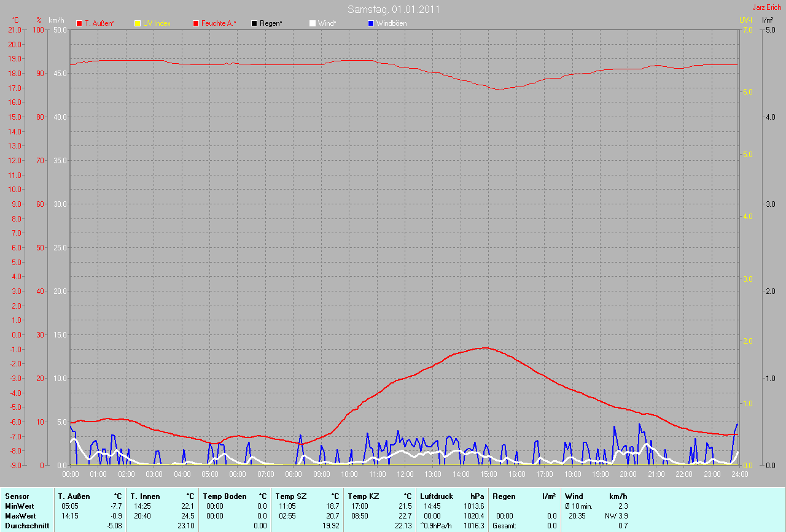Image resolution: width=786 pixels, height=532 pixels.
Task: Click the wind 10-minute value '2.3'
Action: click(623, 506)
